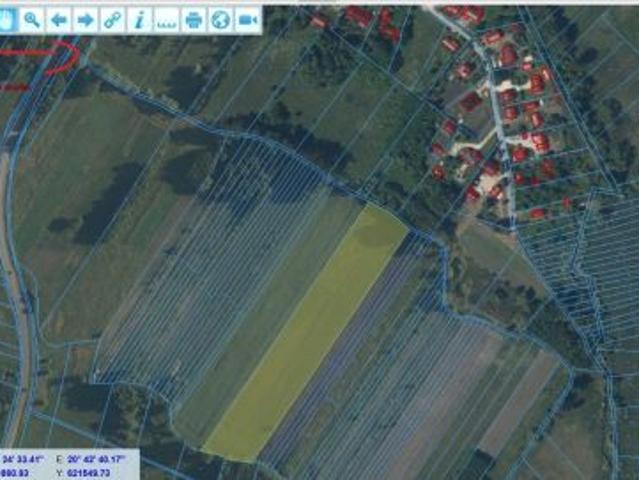Open the globe full extent tool
The height and width of the screenshot is (480, 639).
pyautogui.click(x=220, y=20)
